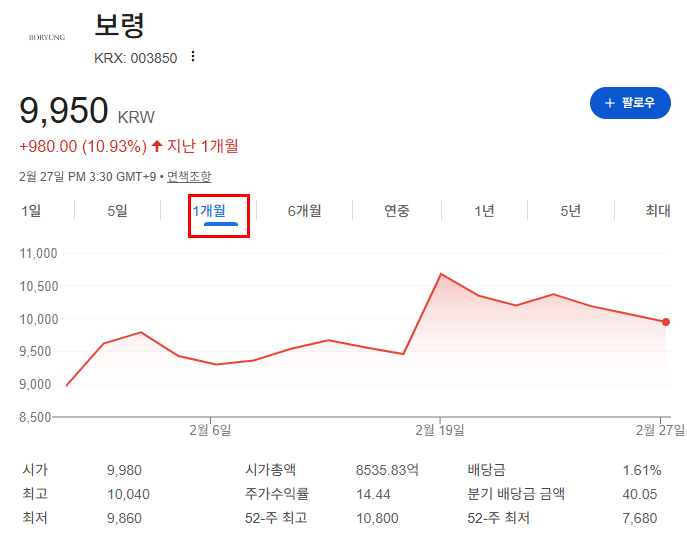Click the red end-point dot on chart
687x547 pixels.
666,322
